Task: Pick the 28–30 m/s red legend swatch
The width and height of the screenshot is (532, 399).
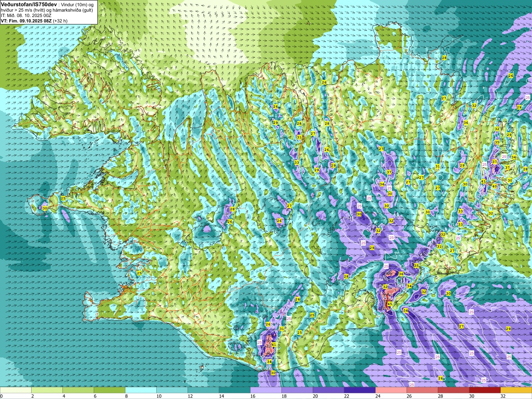Action: 453,390
